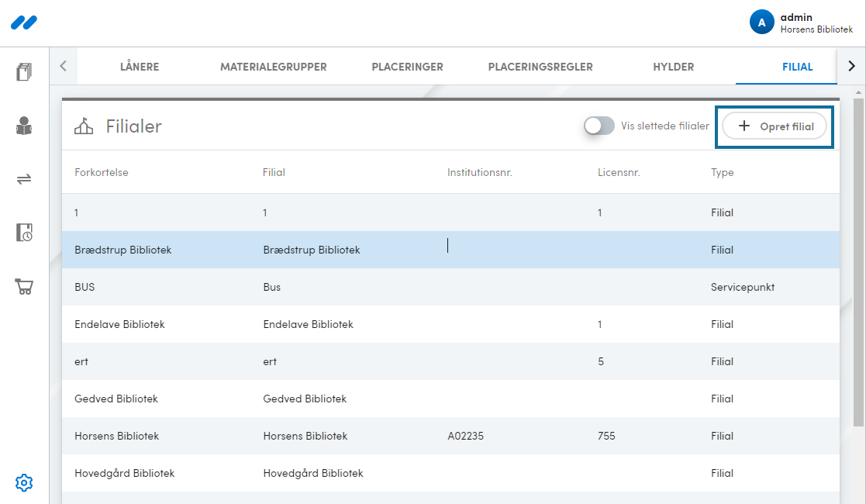Open the patron reader icon in sidebar

[x=24, y=126]
